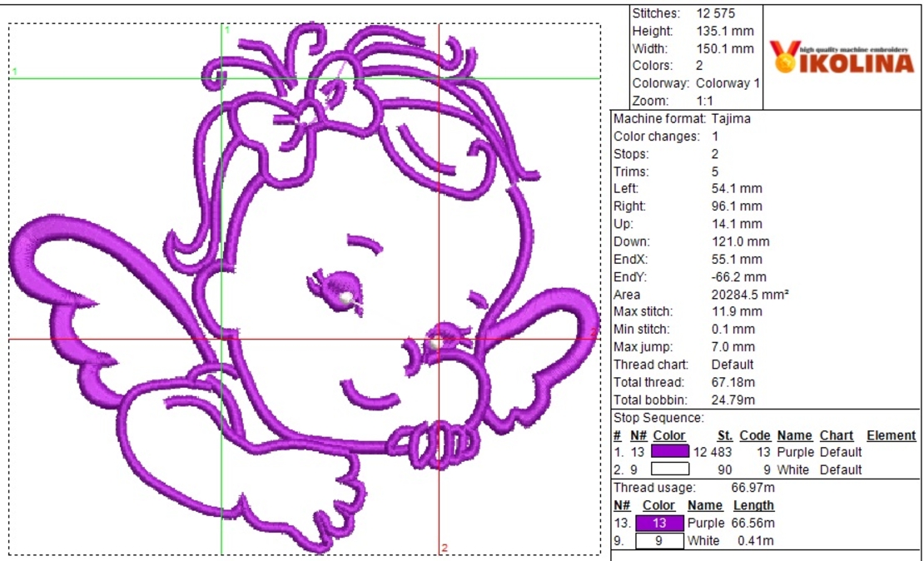Click the St. column header in Stop Sequence
Image resolution: width=924 pixels, height=561 pixels.
[725, 435]
